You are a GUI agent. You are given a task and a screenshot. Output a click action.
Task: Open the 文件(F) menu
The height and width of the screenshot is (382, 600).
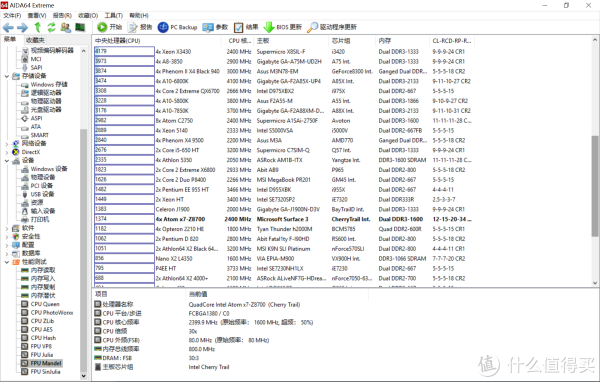12,15
